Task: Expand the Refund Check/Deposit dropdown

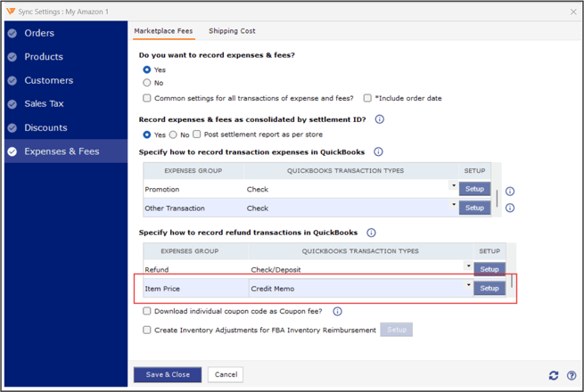Action: pyautogui.click(x=468, y=266)
